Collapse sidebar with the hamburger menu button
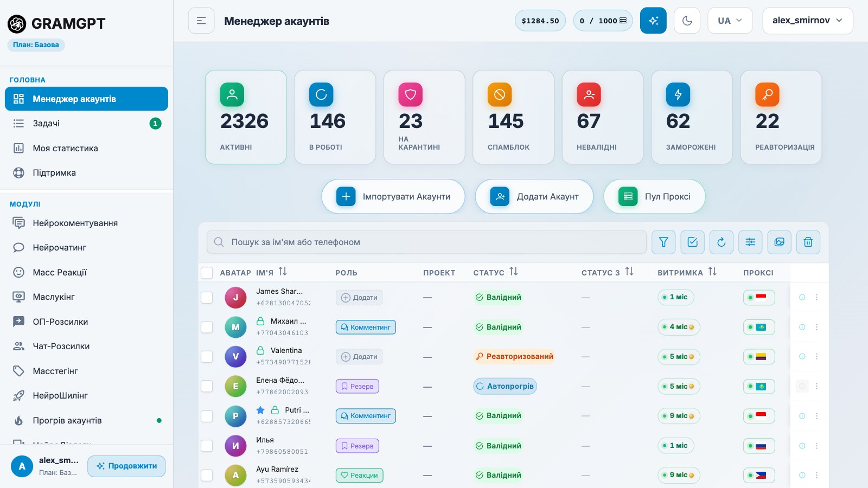The height and width of the screenshot is (488, 868). pos(201,21)
